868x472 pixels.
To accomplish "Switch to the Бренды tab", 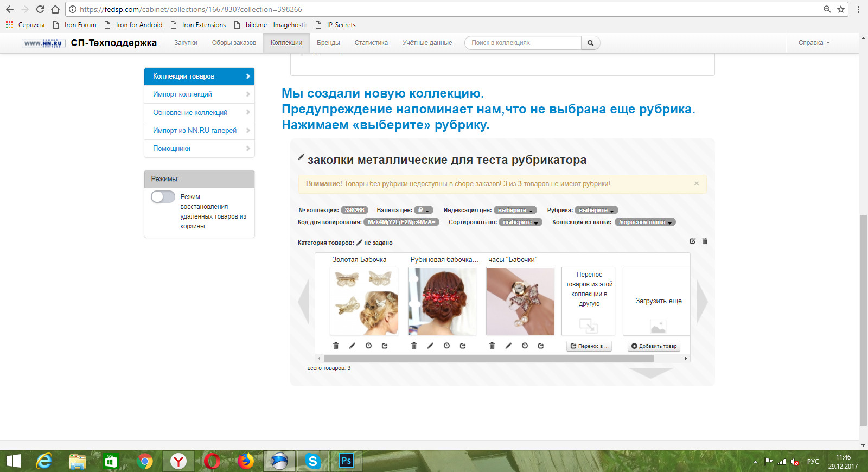I will (328, 43).
